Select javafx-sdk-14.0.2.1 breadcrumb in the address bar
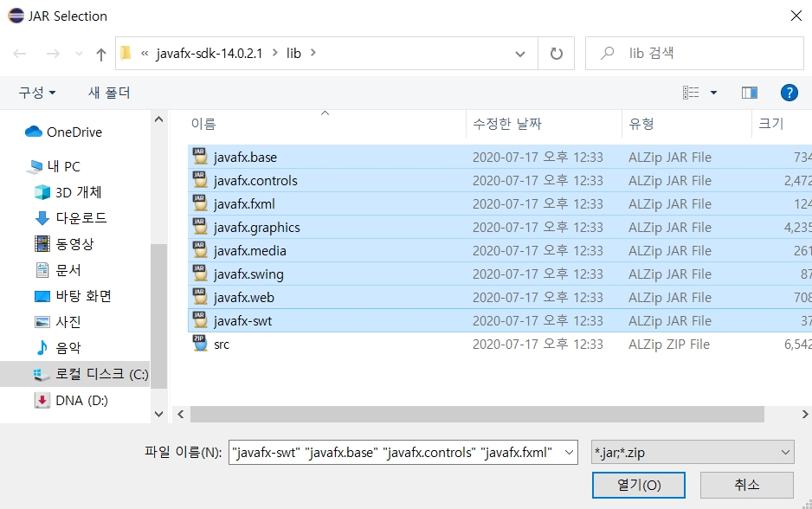The height and width of the screenshot is (509, 812). click(x=209, y=54)
